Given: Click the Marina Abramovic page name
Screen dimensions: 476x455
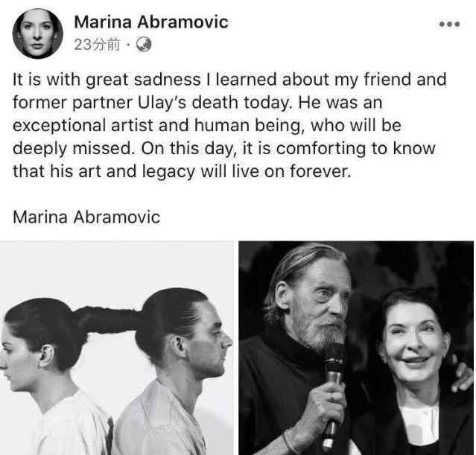Looking at the screenshot, I should tap(151, 22).
